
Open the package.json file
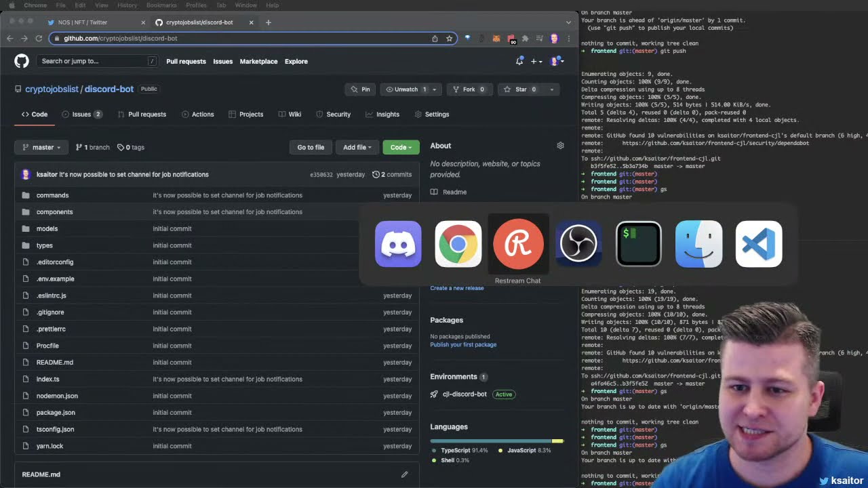[x=56, y=413]
